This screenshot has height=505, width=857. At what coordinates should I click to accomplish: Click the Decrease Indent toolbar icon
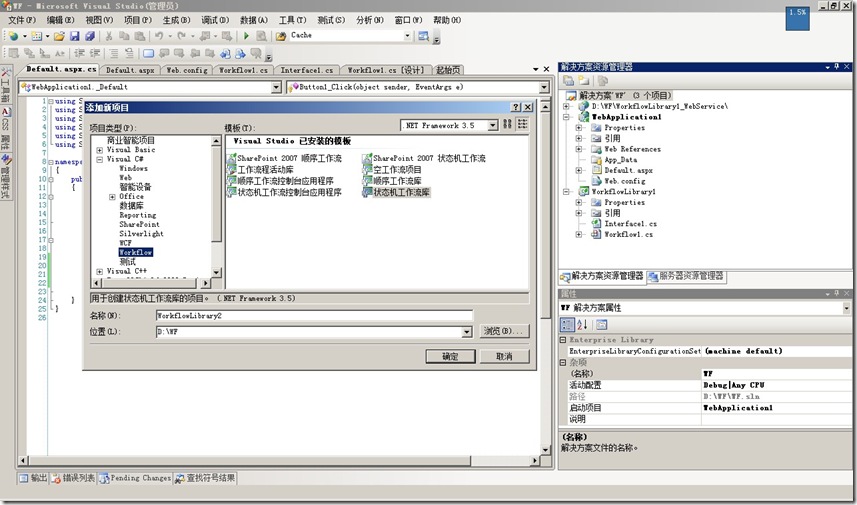(79, 53)
